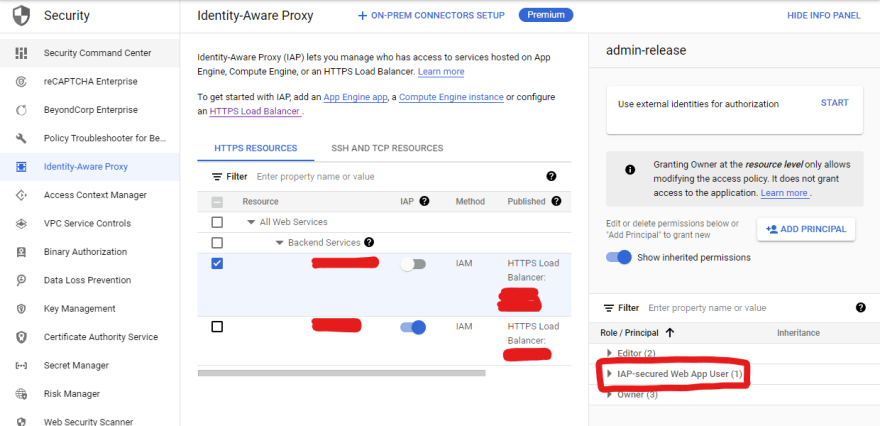Click the Risk Manager globe icon
880x426 pixels.
click(x=21, y=394)
